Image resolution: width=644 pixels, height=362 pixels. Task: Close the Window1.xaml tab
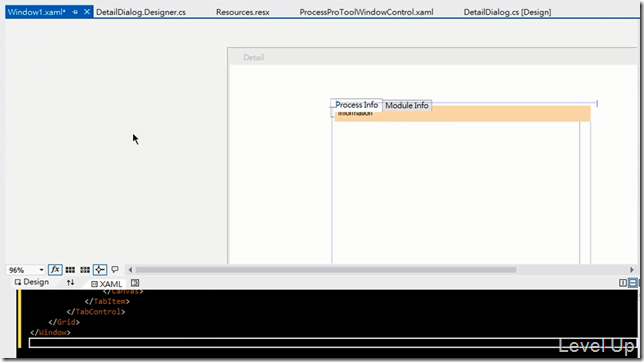[x=87, y=12]
